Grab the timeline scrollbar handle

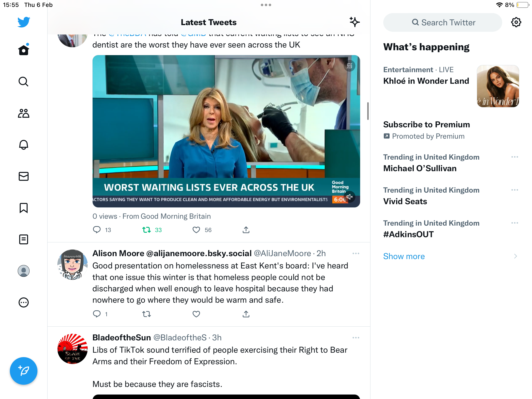(368, 111)
